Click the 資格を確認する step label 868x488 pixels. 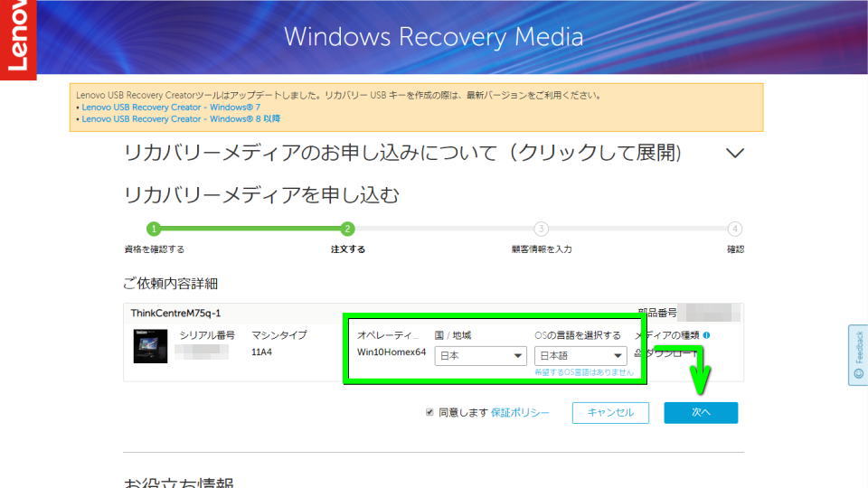[x=154, y=249]
